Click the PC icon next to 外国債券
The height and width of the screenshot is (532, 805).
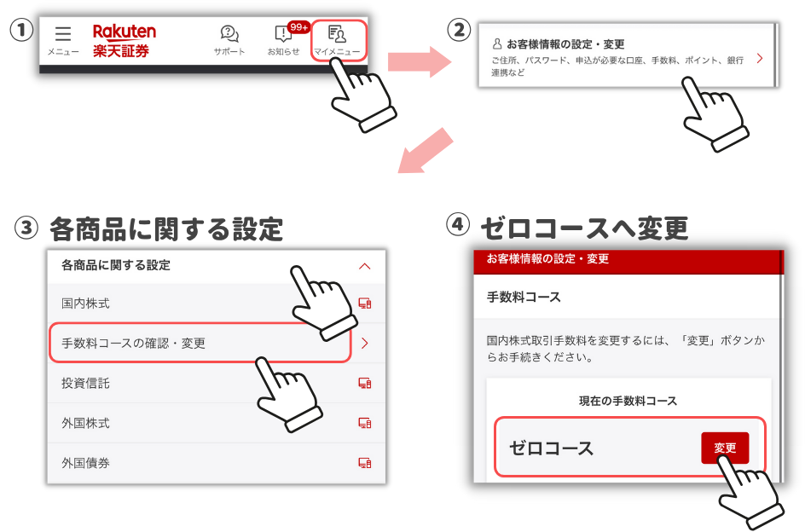point(364,463)
